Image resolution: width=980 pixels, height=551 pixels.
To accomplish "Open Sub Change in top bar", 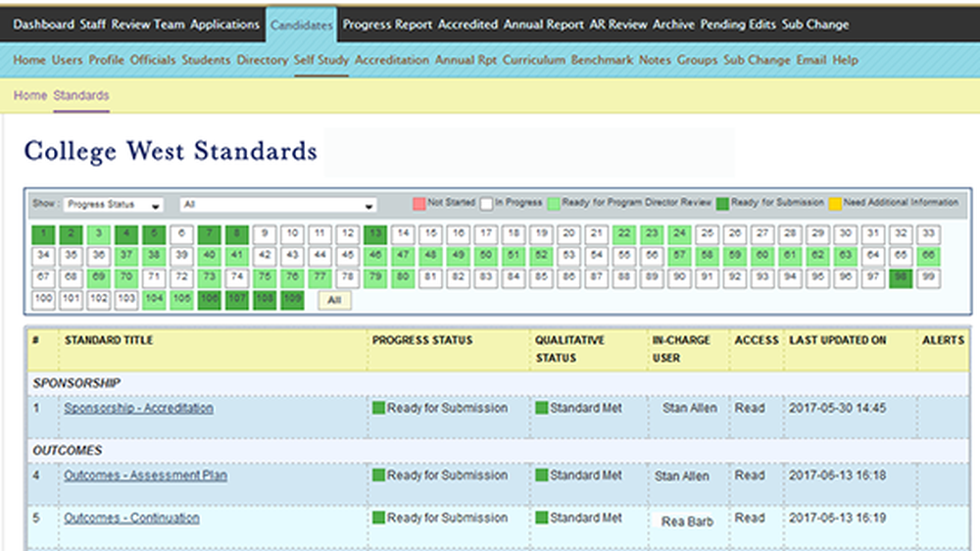I will [815, 25].
